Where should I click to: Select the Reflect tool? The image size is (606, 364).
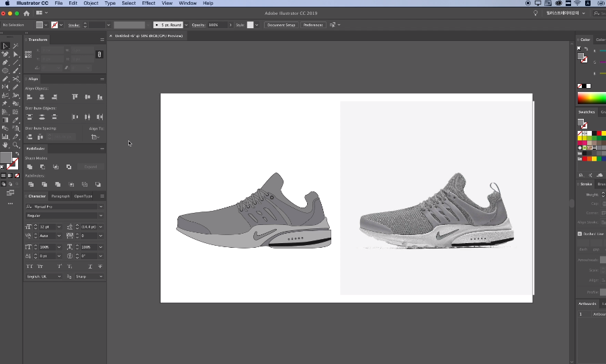click(x=5, y=87)
